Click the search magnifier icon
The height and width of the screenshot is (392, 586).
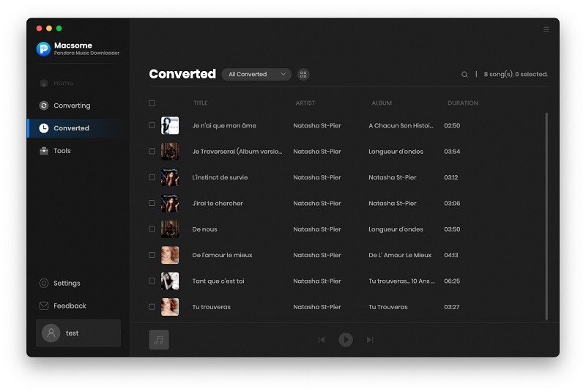464,74
